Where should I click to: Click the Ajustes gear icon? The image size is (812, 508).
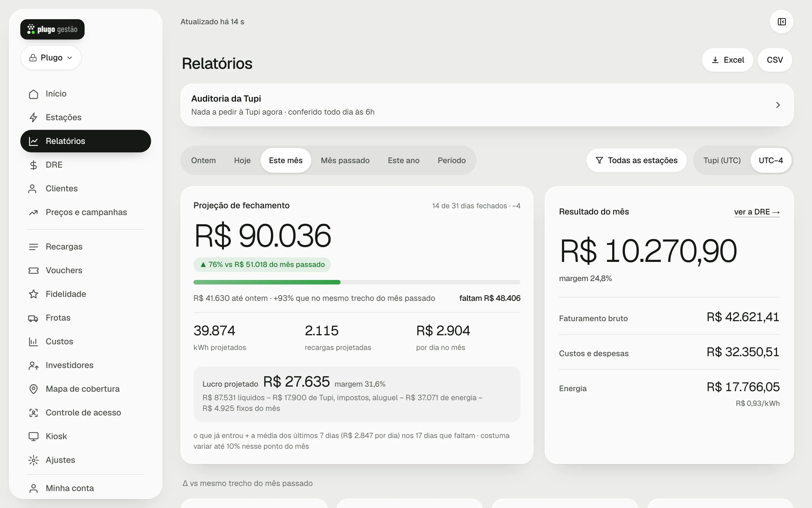33,460
